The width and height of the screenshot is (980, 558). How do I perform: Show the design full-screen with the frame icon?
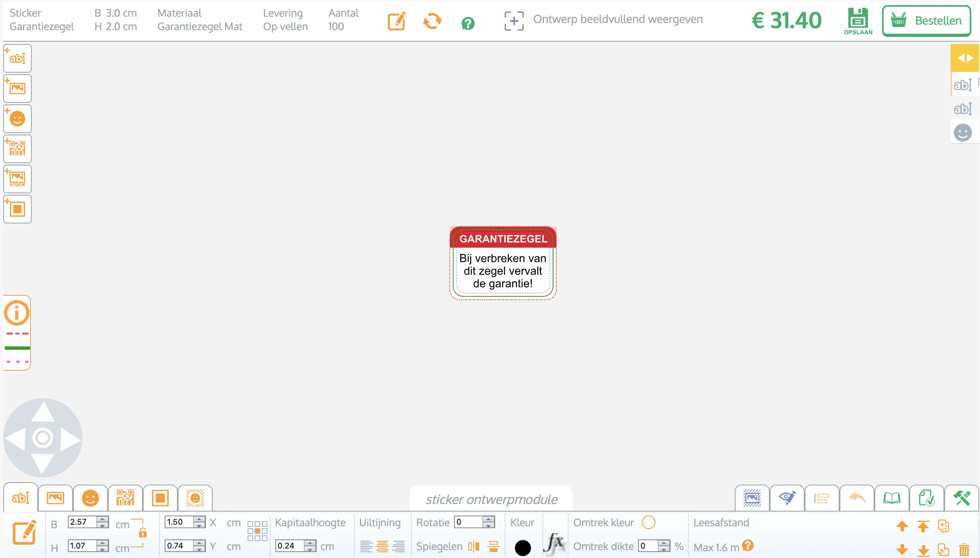[514, 21]
